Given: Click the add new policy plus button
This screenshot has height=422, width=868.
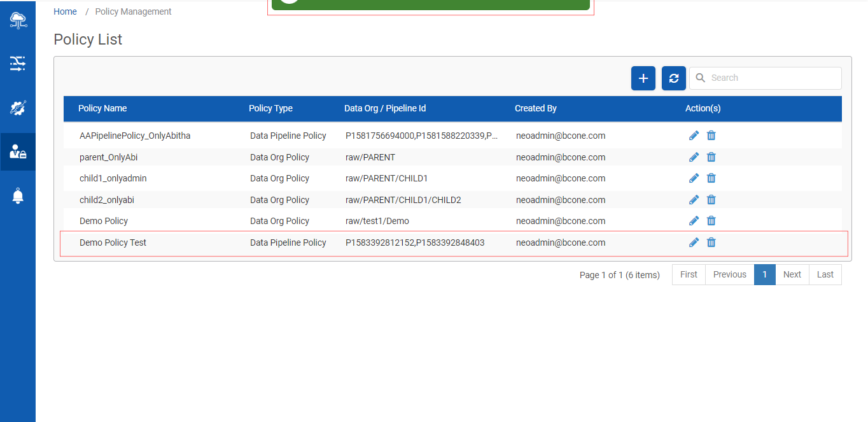Looking at the screenshot, I should pyautogui.click(x=643, y=78).
